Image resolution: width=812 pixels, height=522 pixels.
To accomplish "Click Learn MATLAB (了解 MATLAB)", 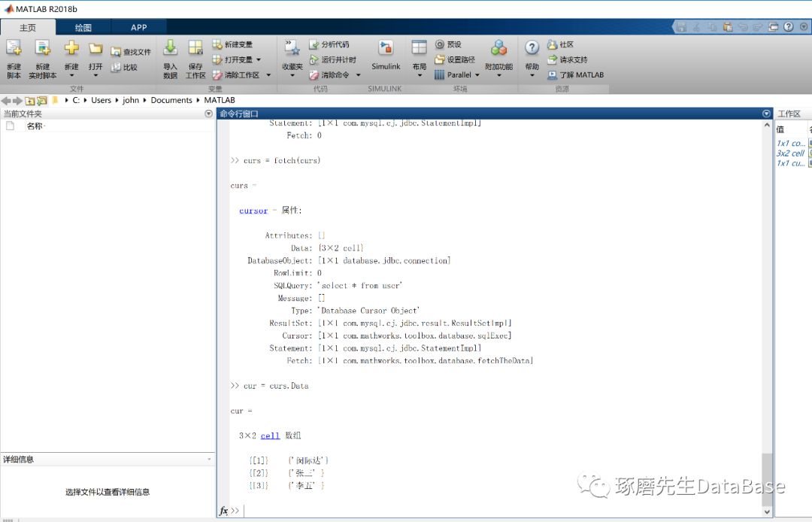I will point(576,75).
